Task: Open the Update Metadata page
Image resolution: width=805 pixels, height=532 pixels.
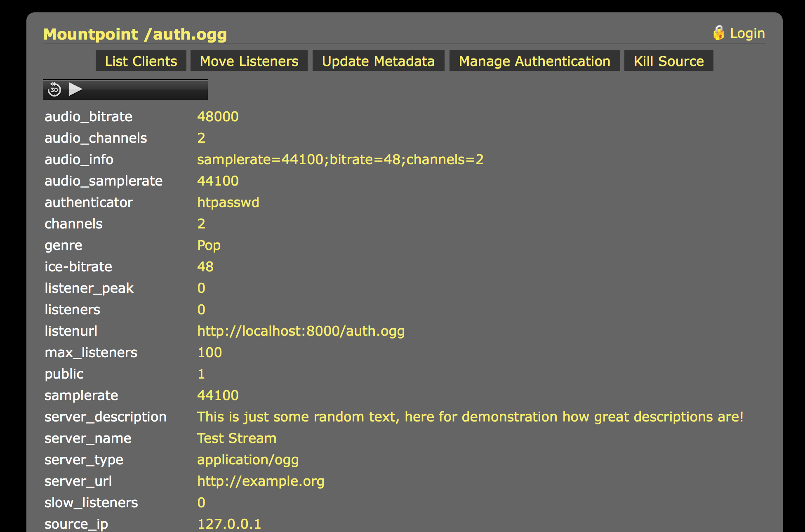Action: (x=378, y=61)
